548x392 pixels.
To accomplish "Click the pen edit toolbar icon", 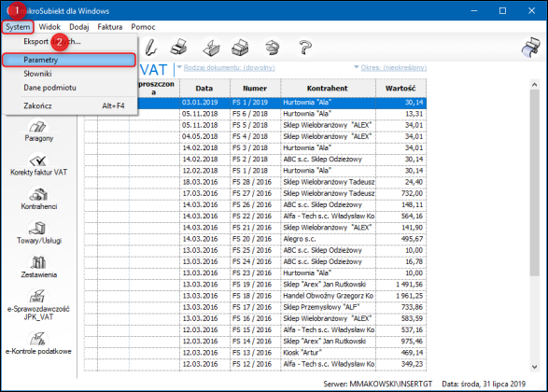I will [150, 48].
